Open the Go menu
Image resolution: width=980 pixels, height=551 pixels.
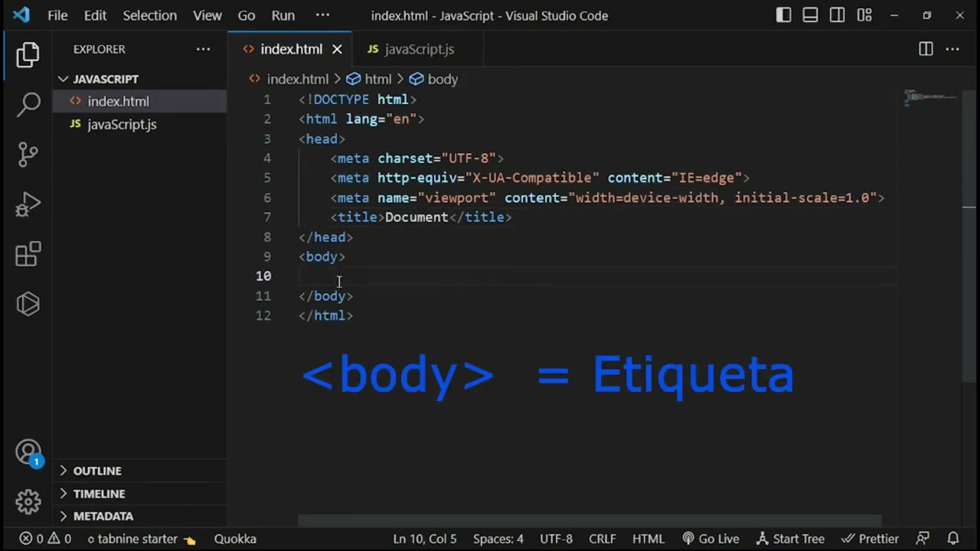[x=246, y=15]
